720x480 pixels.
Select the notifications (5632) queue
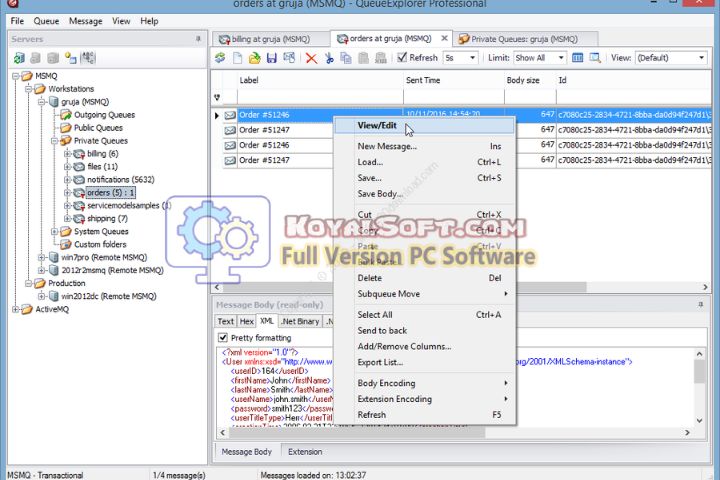tap(121, 180)
